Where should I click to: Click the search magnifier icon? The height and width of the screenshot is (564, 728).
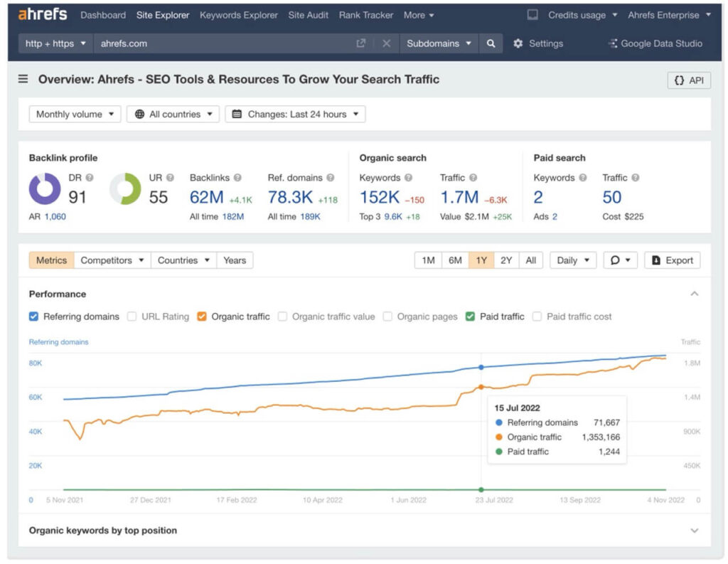[x=491, y=43]
